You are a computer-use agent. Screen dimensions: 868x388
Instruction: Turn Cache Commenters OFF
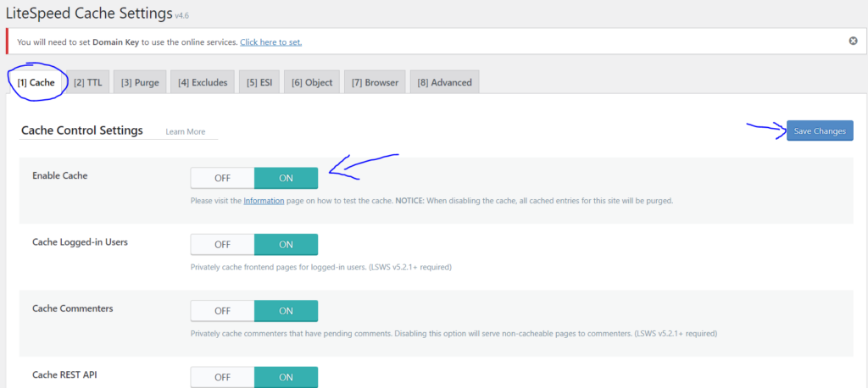pyautogui.click(x=223, y=311)
